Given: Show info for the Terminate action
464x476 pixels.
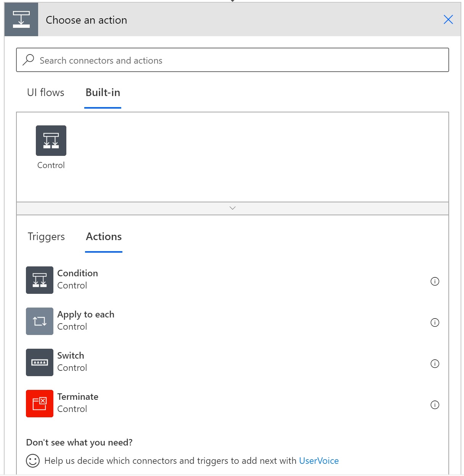Looking at the screenshot, I should pyautogui.click(x=435, y=405).
